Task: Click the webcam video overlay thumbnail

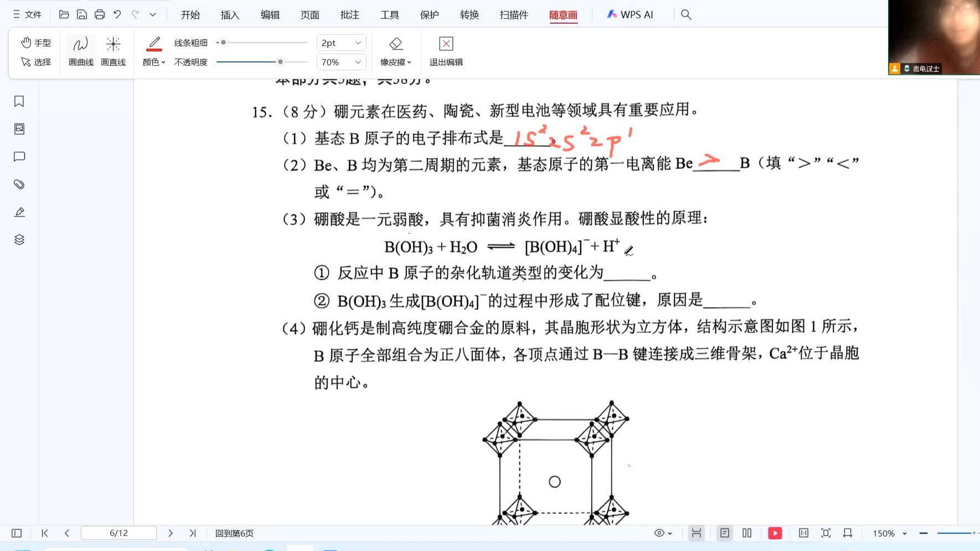Action: click(x=934, y=37)
